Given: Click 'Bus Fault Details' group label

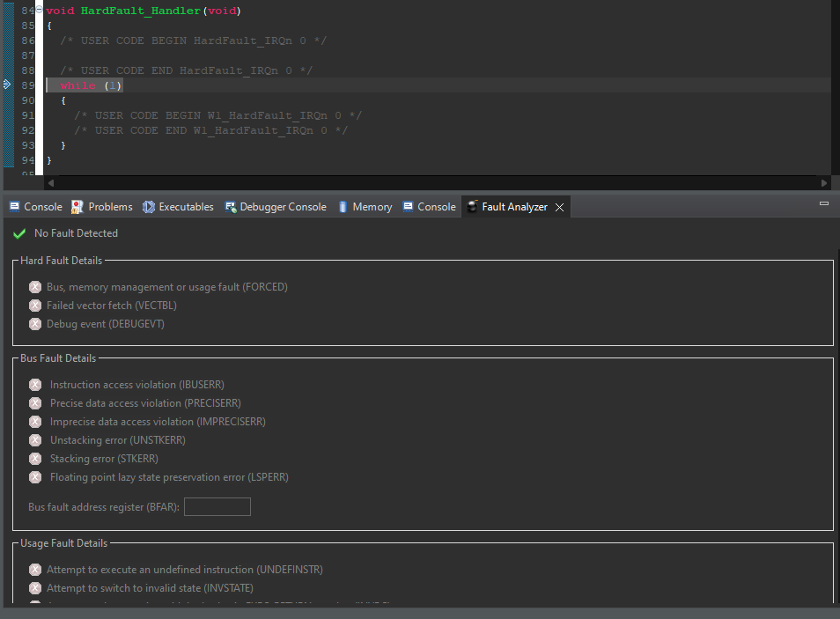Looking at the screenshot, I should tap(58, 358).
